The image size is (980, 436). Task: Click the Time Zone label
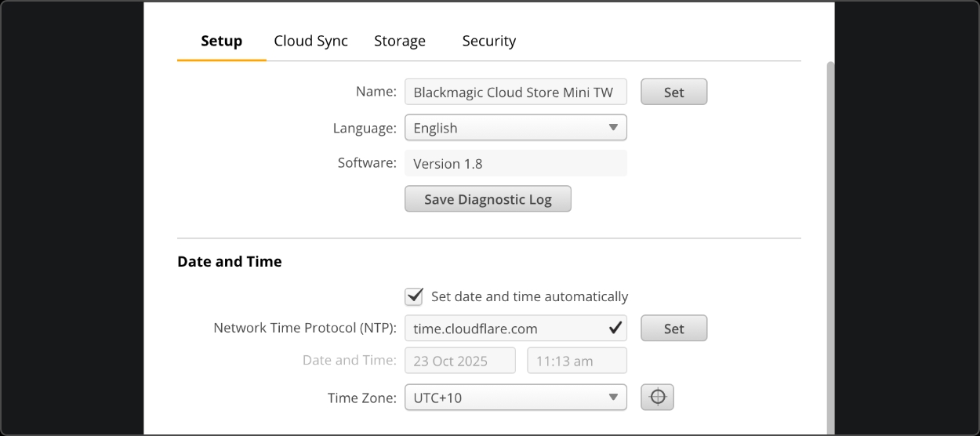coord(362,398)
